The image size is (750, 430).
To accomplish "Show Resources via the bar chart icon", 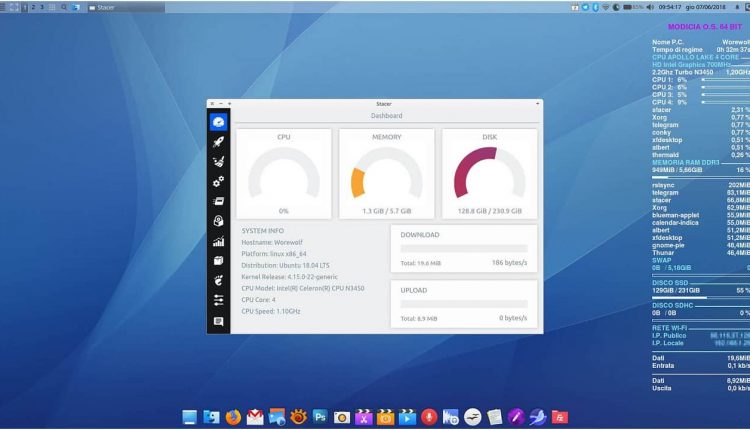I will pos(218,241).
